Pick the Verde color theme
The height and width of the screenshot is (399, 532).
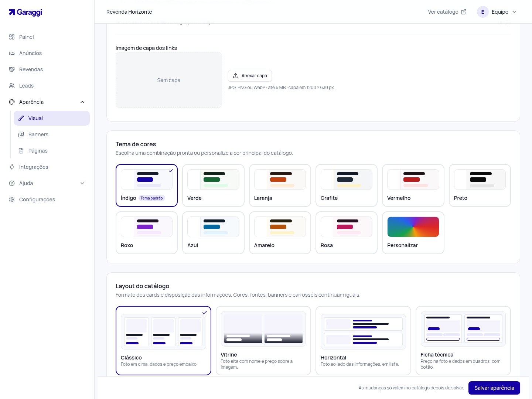point(213,185)
